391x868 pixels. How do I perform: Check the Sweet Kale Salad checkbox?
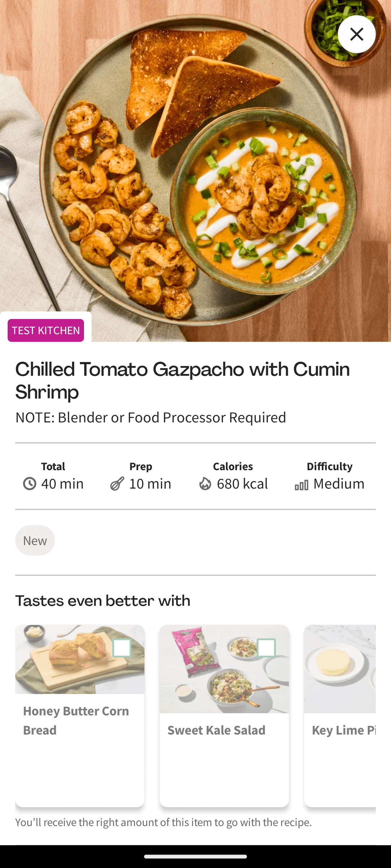click(266, 648)
